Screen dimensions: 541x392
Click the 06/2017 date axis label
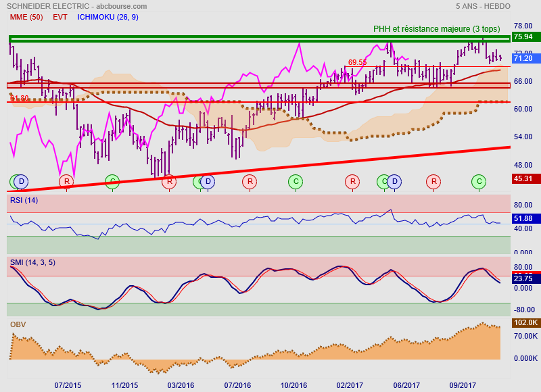click(x=406, y=385)
